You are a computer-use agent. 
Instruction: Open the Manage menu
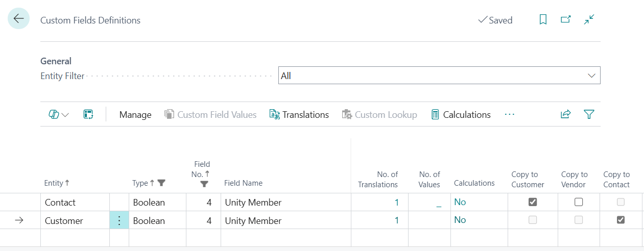[135, 115]
